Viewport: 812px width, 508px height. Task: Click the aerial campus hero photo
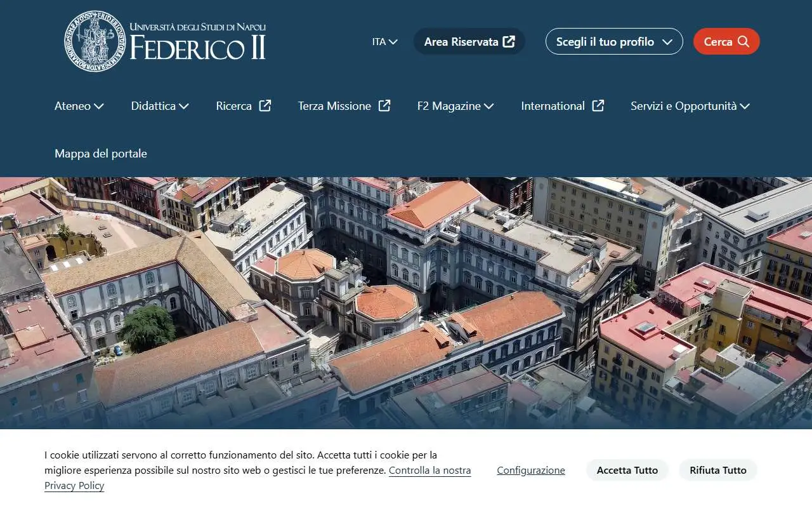point(406,303)
